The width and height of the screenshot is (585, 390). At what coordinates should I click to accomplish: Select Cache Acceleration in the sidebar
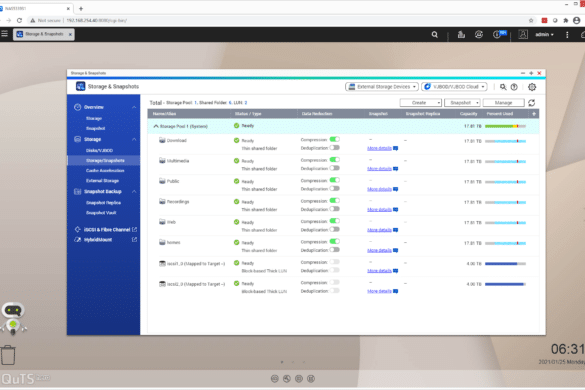[x=105, y=171]
